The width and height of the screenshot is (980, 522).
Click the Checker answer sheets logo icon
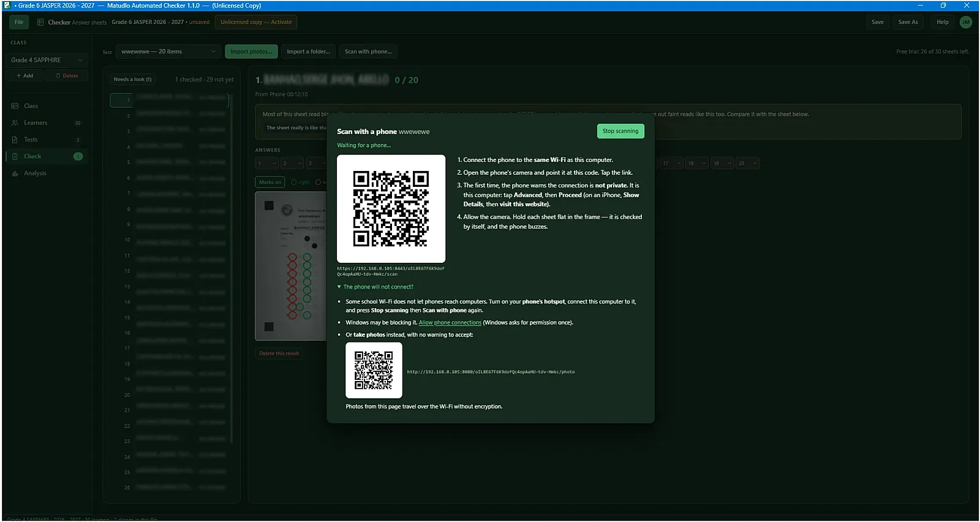(x=40, y=22)
